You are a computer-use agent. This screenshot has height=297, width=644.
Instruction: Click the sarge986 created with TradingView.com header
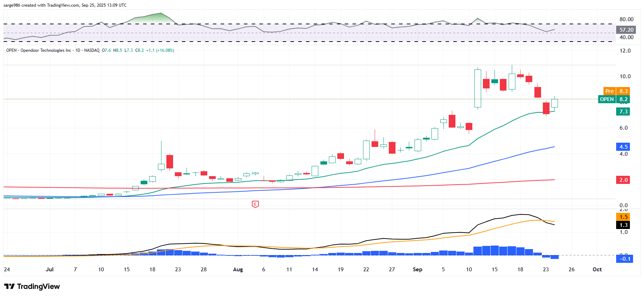65,5
